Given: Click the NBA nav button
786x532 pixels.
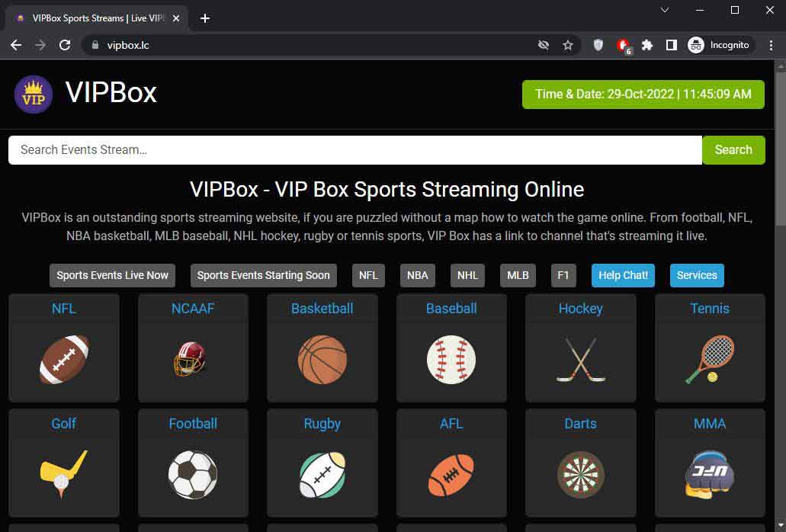Looking at the screenshot, I should point(418,275).
